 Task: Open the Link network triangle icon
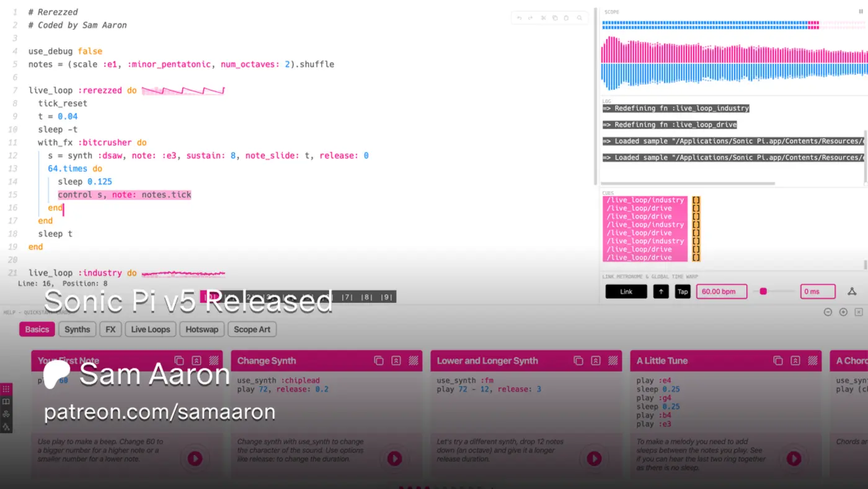(852, 292)
